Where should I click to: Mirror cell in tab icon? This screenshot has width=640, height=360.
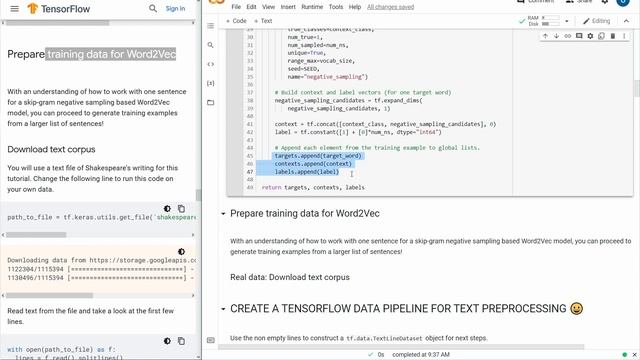tap(601, 36)
